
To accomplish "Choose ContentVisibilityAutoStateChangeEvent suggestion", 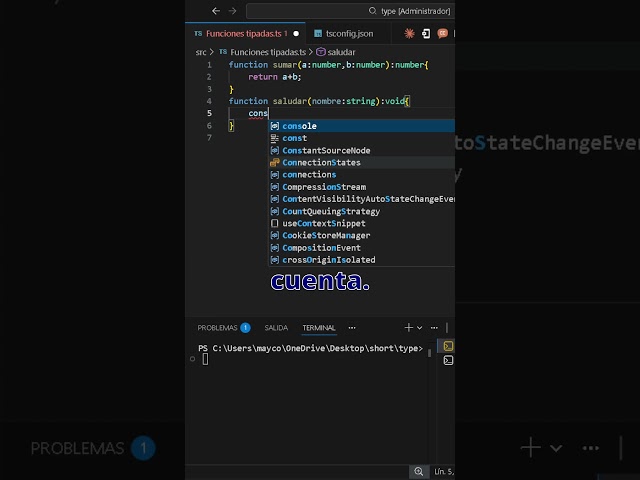I will pyautogui.click(x=361, y=199).
